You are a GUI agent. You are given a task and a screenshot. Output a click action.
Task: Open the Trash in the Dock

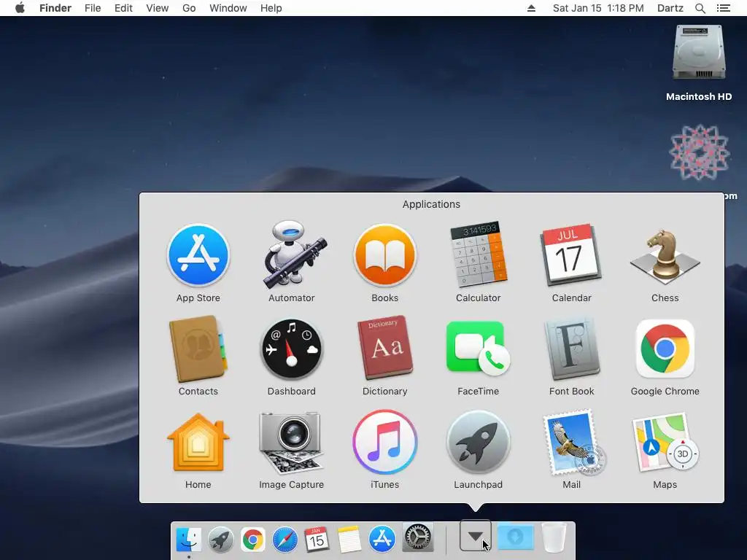[554, 538]
